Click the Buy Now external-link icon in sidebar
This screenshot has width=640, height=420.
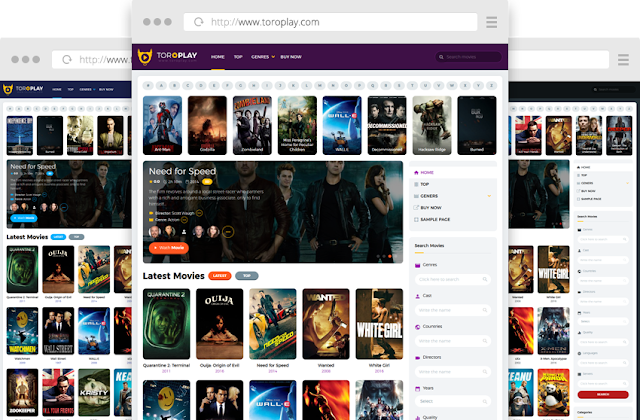pos(416,208)
